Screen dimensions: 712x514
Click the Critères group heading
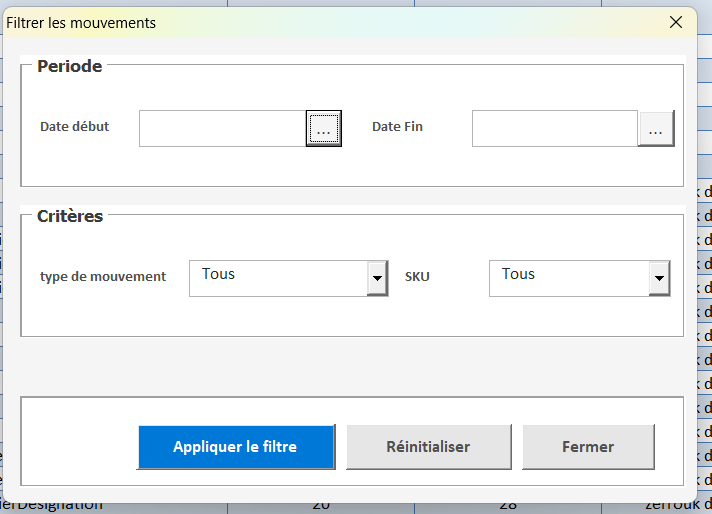[70, 216]
